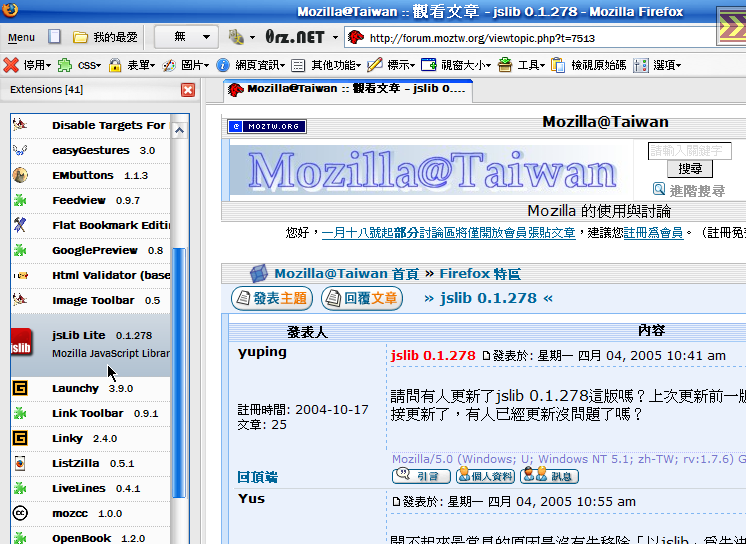Open the 圖片 images menu

coord(195,65)
